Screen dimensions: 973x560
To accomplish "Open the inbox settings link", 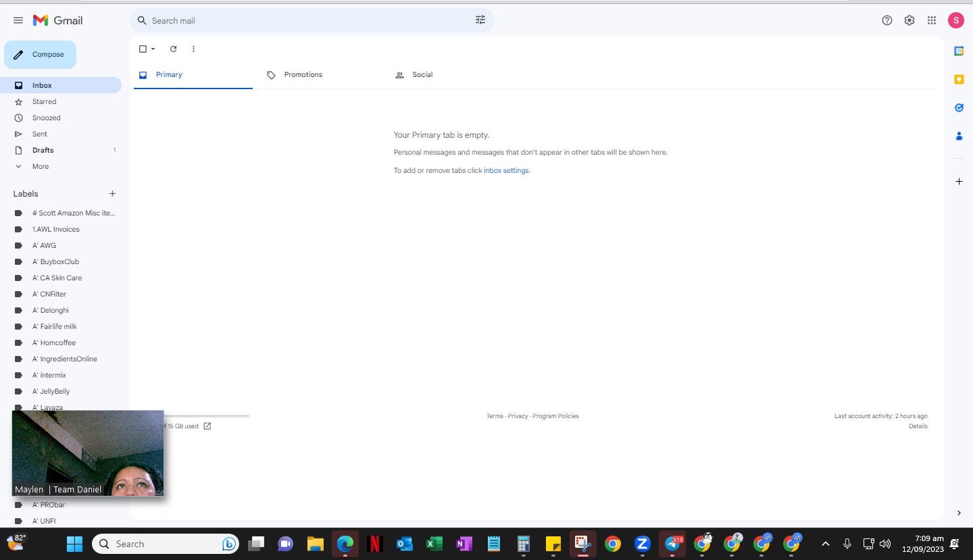I will 506,171.
